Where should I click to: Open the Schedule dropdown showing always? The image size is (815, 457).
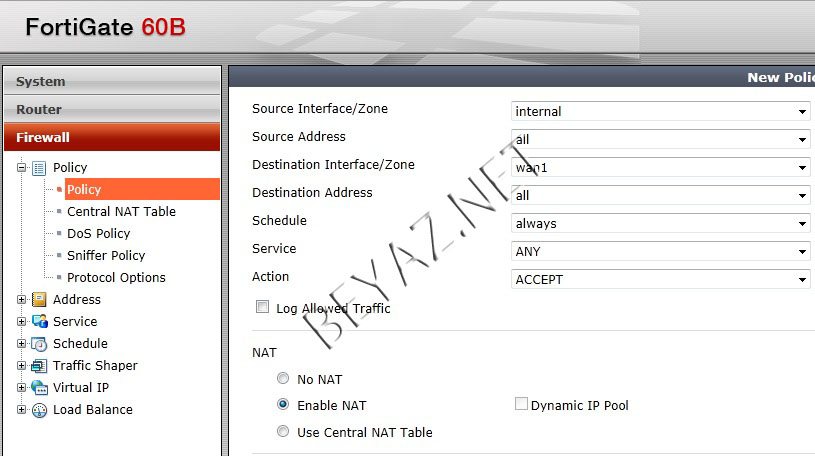(x=661, y=224)
